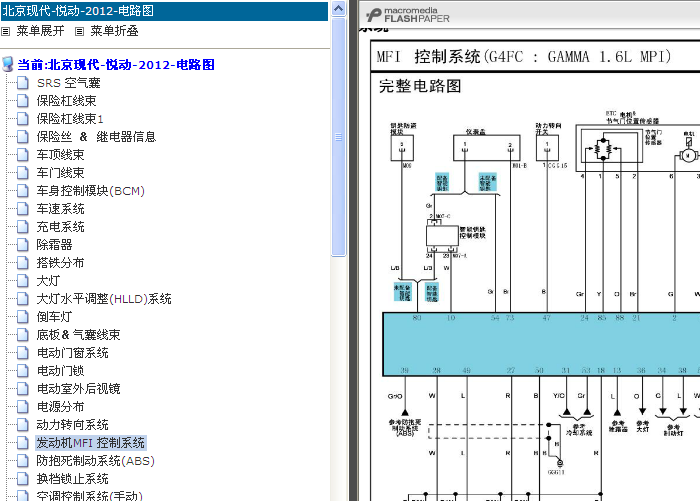Click the page icon beside 电动室外后视镜

click(23, 388)
